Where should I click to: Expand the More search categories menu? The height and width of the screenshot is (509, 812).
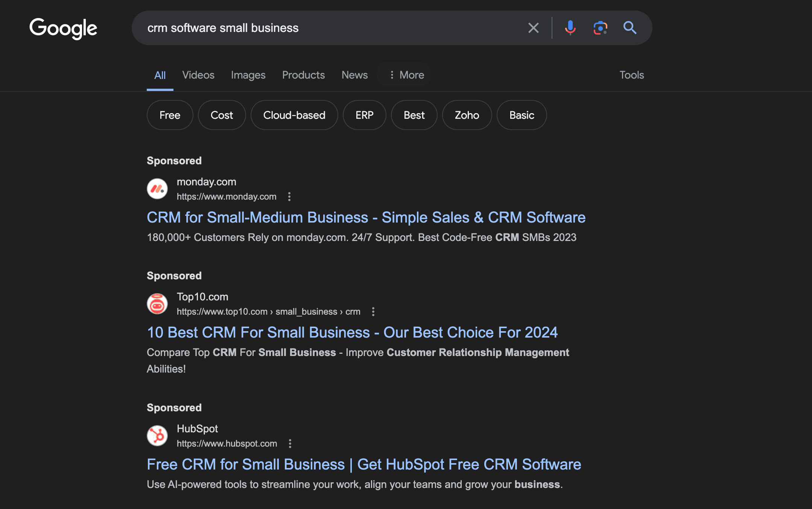coord(407,75)
